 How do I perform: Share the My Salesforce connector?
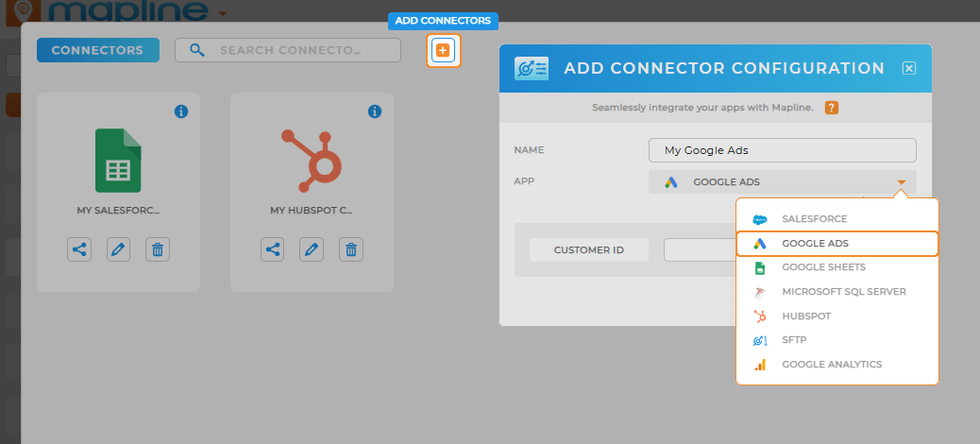tap(79, 249)
